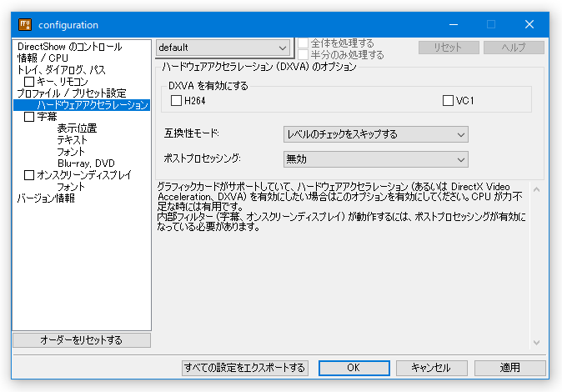Screen dimensions: 562x392
Task: Select プロファイル / プリセット設定 tree item
Action: [x=72, y=93]
